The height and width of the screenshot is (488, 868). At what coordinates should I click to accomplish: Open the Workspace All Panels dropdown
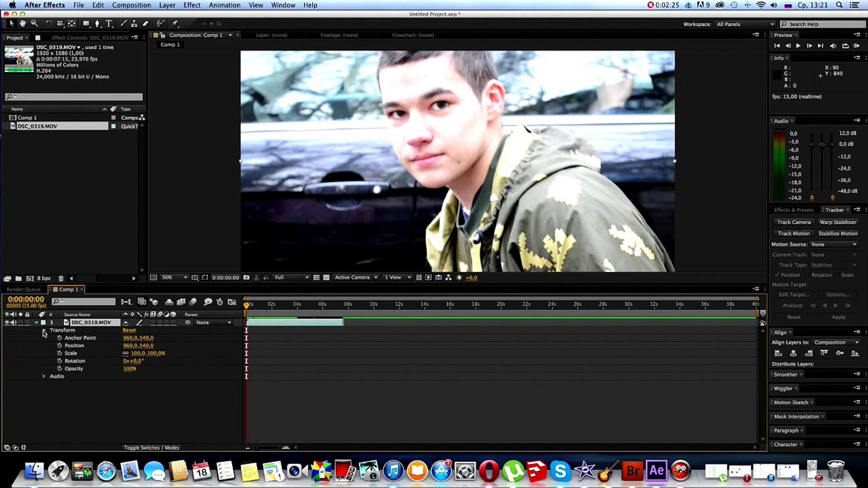[745, 24]
